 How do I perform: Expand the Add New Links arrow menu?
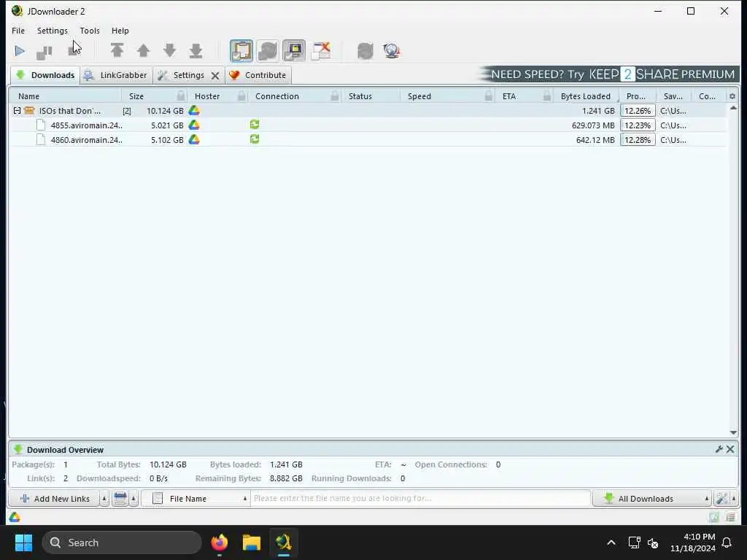tap(104, 499)
